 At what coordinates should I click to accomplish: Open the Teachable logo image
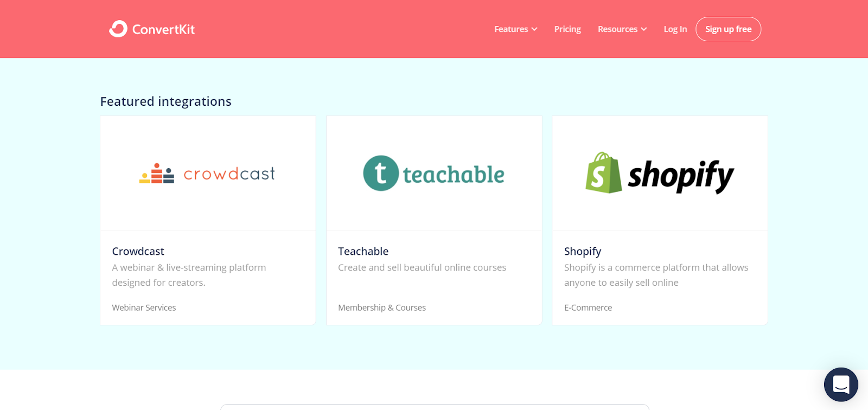(x=434, y=174)
